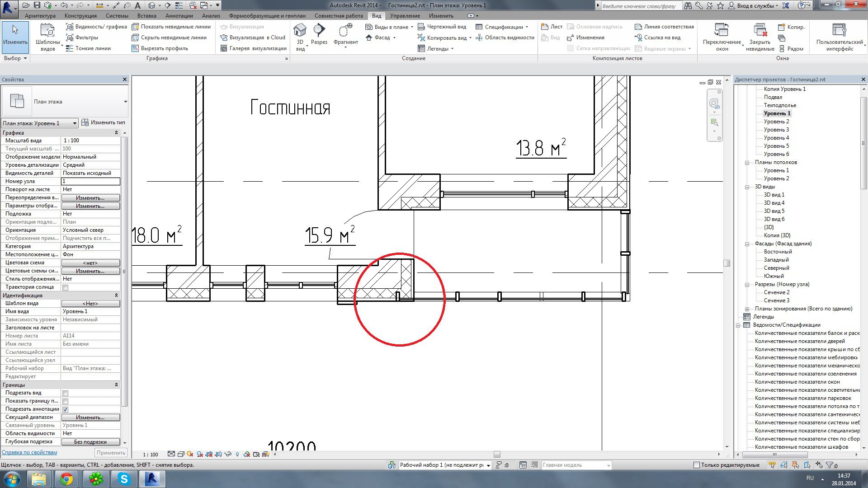Click the Фрагмент callout tool
Image resolution: width=868 pixels, height=488 pixels.
tap(345, 31)
